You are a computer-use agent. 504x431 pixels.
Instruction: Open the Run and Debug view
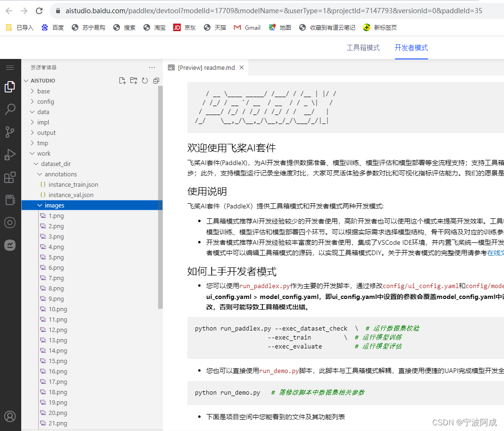pyautogui.click(x=10, y=149)
